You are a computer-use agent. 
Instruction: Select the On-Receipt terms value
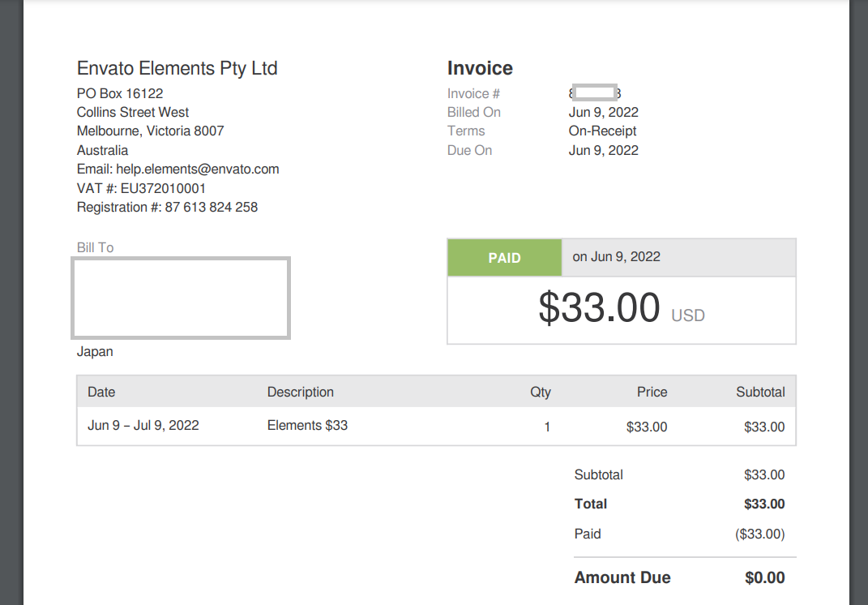click(x=602, y=131)
